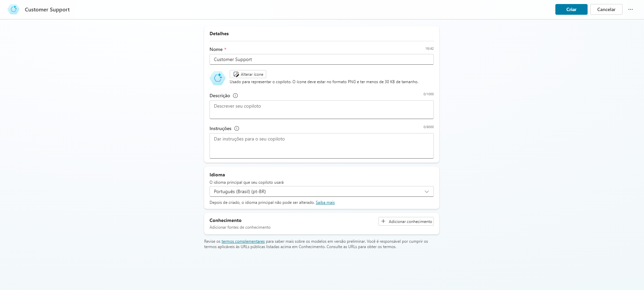Click the copilot logo in the header
This screenshot has width=644, height=290.
pos(13,9)
